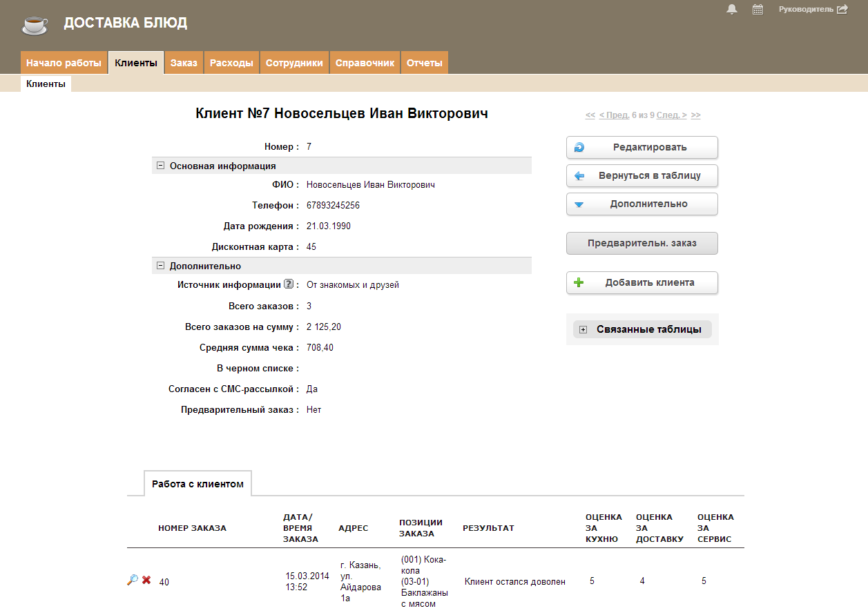Go to next client via След. link
This screenshot has width=868, height=613.
(671, 115)
